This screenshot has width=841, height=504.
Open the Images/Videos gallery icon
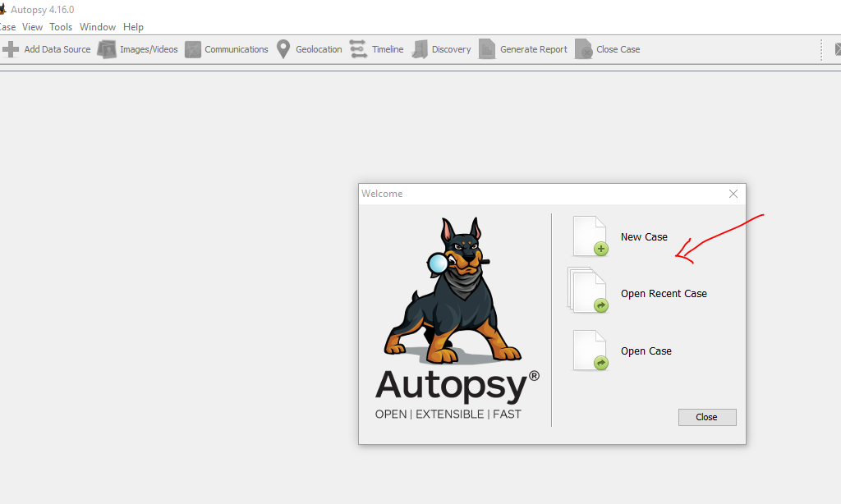point(107,49)
